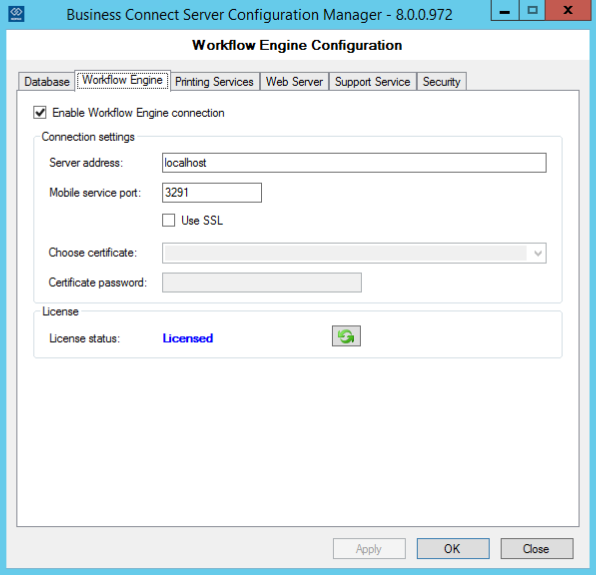Click the Mobile service port label

(x=95, y=193)
